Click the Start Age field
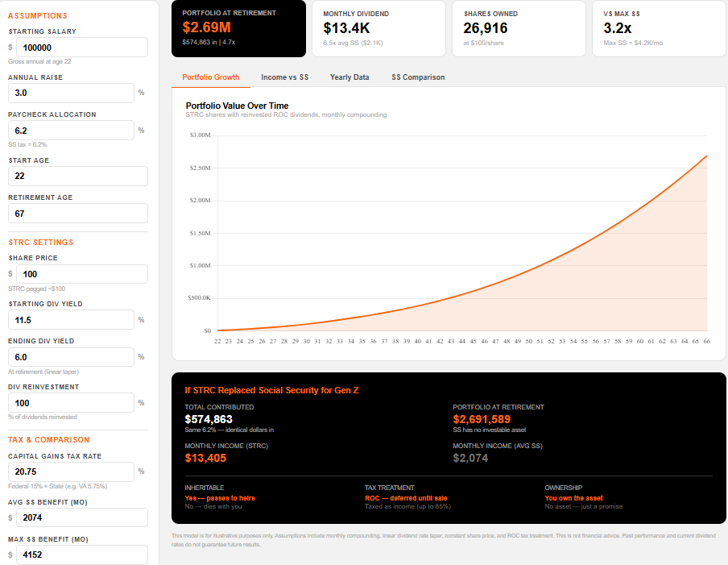This screenshot has width=728, height=565. [x=77, y=175]
